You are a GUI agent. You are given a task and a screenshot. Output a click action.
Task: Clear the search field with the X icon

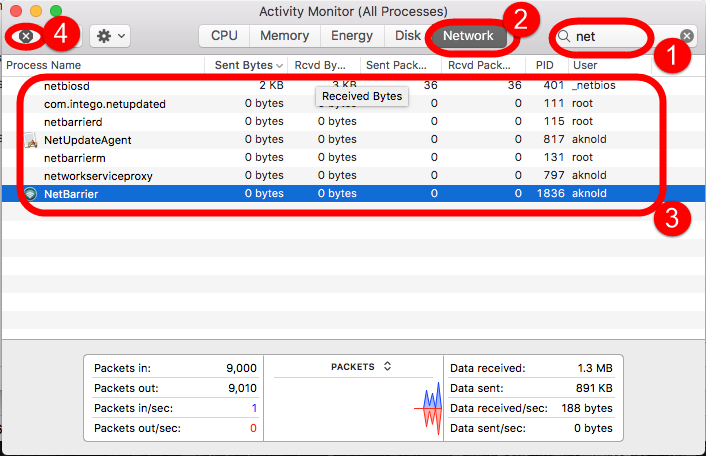(x=687, y=36)
